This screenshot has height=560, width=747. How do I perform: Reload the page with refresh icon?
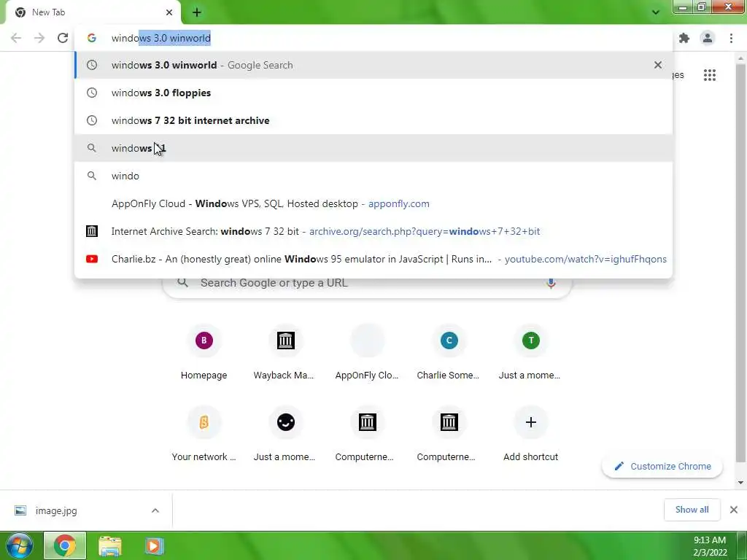[x=63, y=38]
